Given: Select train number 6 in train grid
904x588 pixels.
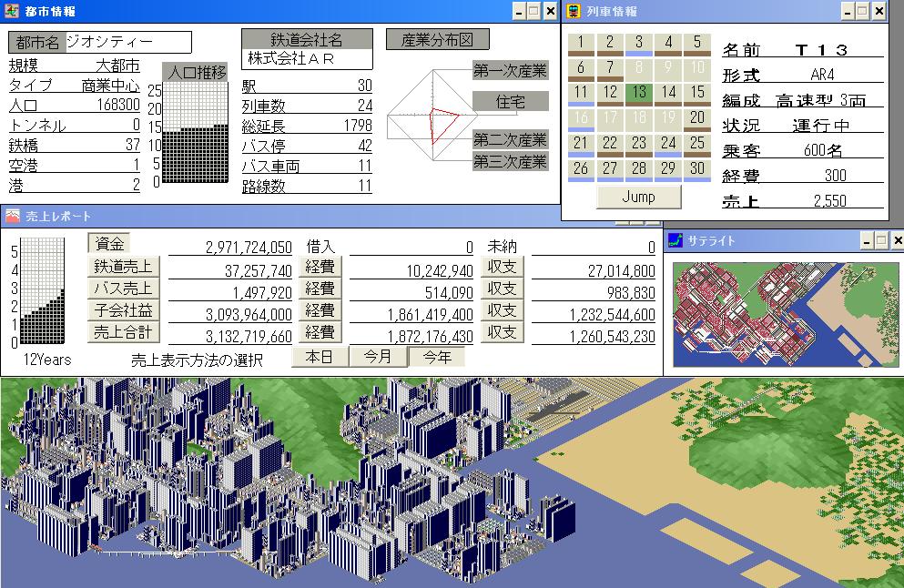Looking at the screenshot, I should (x=581, y=70).
